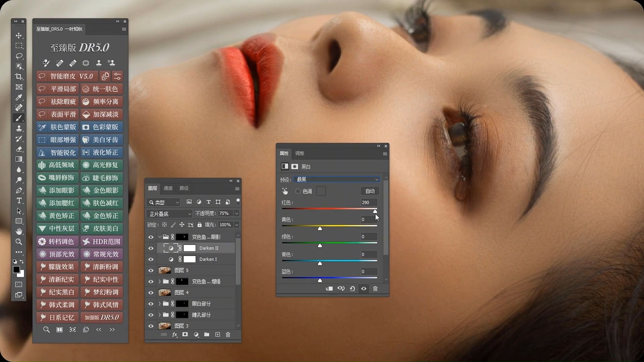Delete layer trash icon in Layers panel
The width and height of the screenshot is (644, 362).
click(228, 335)
